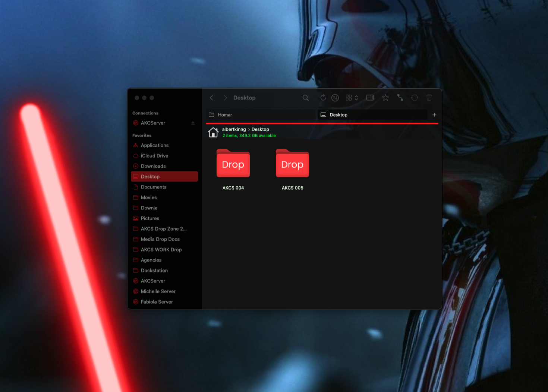Click the star favorites icon

[385, 98]
